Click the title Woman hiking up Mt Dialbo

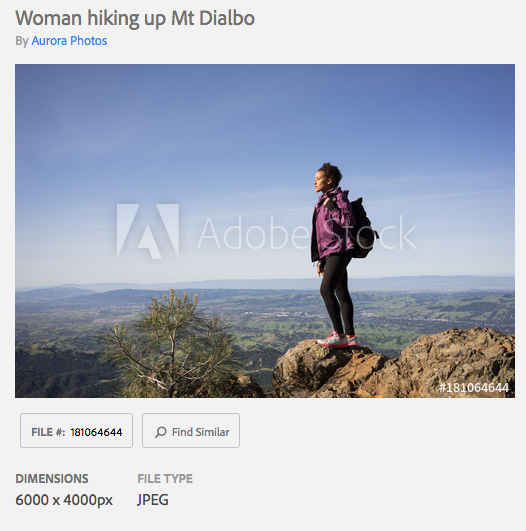(135, 18)
